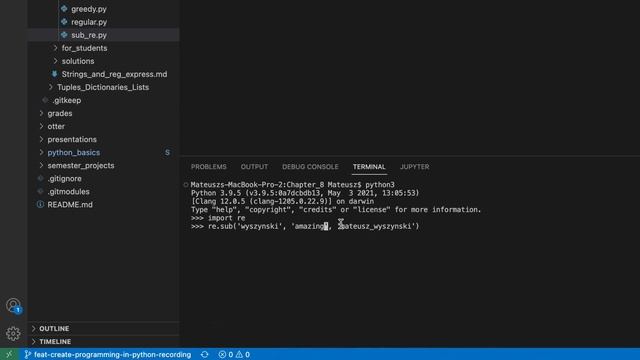The image size is (640, 360).
Task: Expand the for_students folder
Action: [x=56, y=48]
